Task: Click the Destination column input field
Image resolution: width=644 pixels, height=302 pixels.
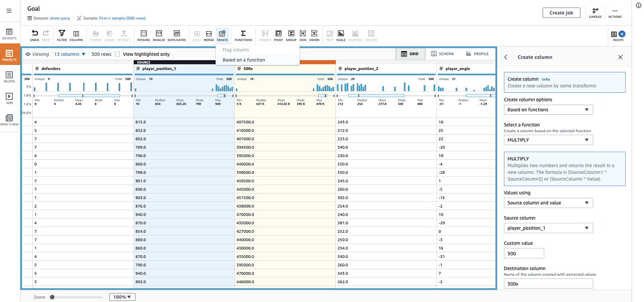Action: (548, 283)
